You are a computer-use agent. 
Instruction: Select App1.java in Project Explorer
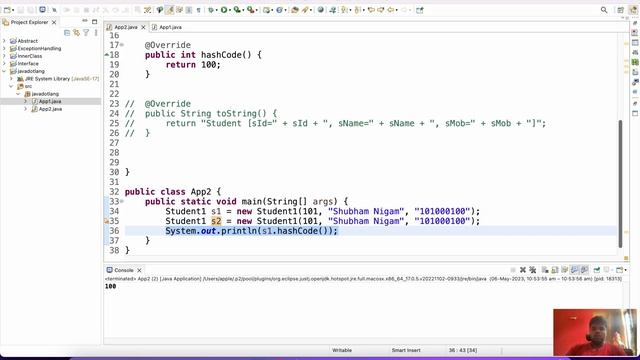click(x=50, y=101)
